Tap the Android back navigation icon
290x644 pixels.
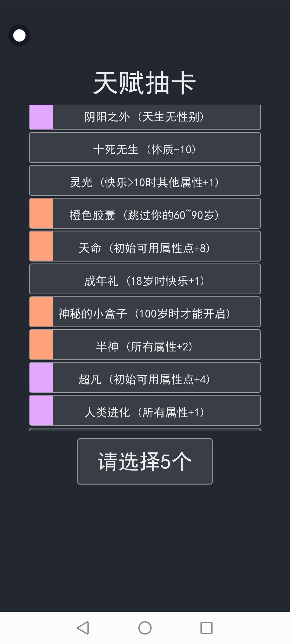coord(83,628)
